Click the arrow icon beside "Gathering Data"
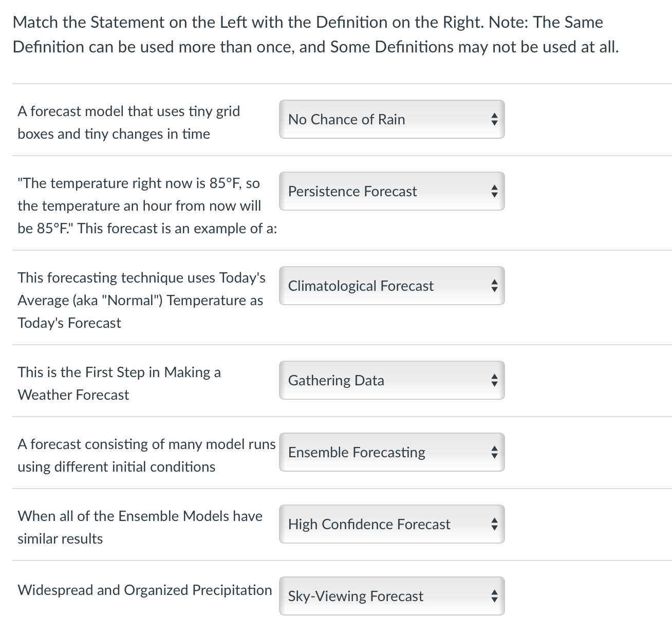The image size is (672, 634). 494,380
